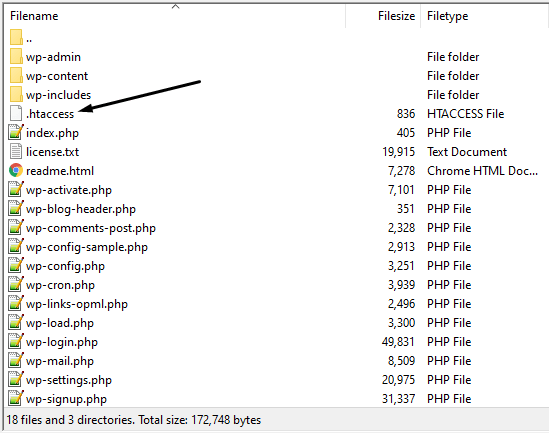This screenshot has width=549, height=433.
Task: Click the status bar total size text
Action: [x=200, y=420]
